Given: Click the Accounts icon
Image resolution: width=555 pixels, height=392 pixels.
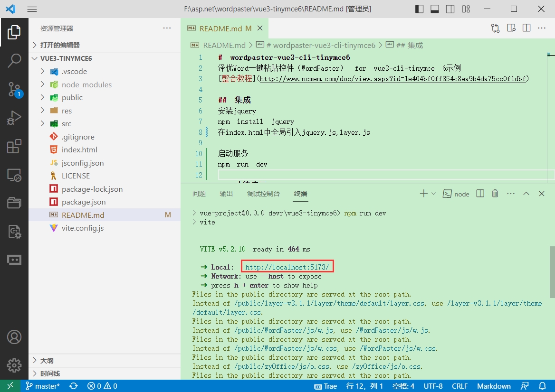Looking at the screenshot, I should coord(14,337).
